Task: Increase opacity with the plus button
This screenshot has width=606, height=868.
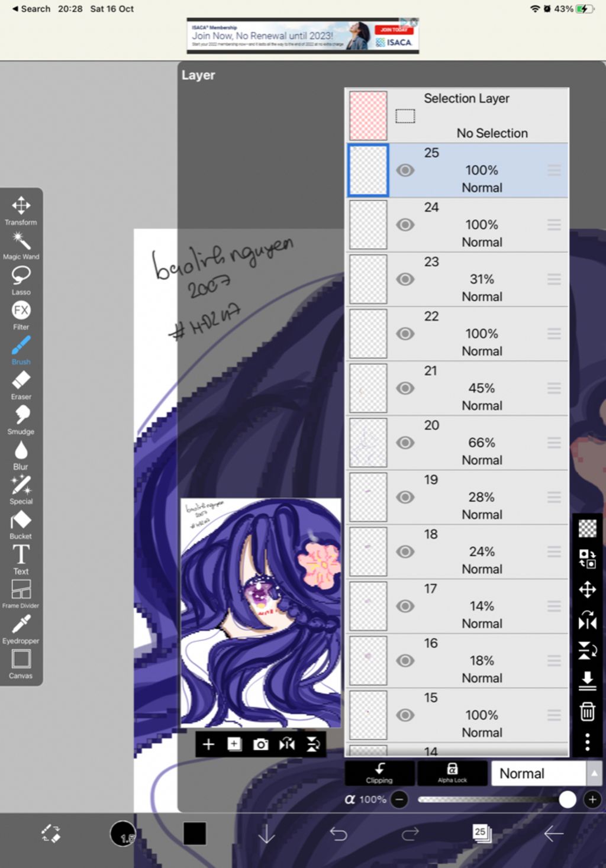Action: tap(592, 800)
